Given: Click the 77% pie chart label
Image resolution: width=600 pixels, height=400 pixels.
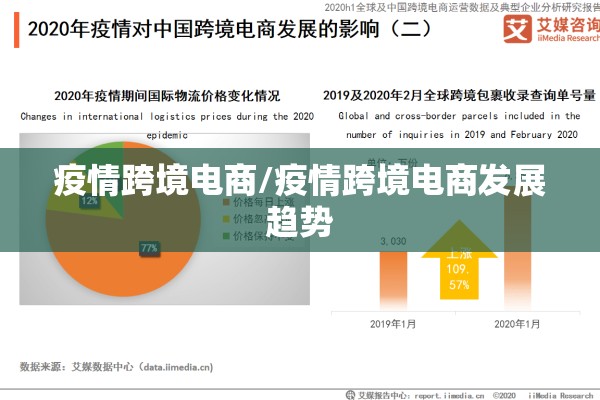Looking at the screenshot, I should (149, 248).
